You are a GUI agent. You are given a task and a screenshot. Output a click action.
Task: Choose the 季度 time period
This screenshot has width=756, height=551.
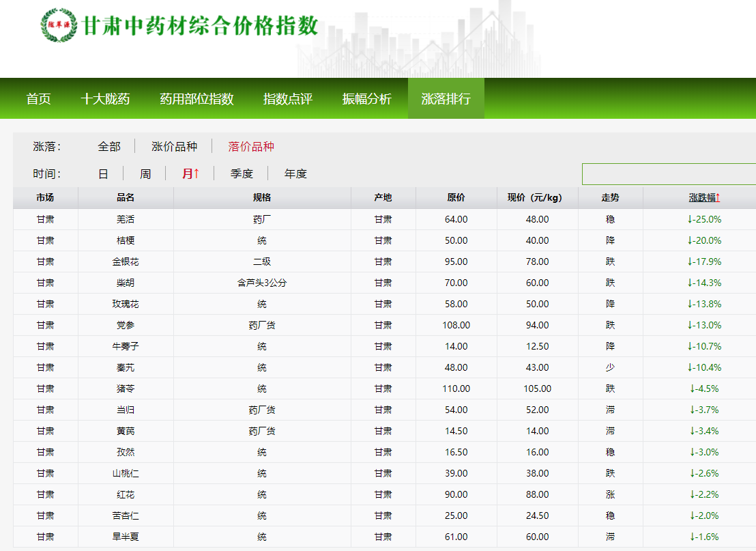[x=242, y=174]
